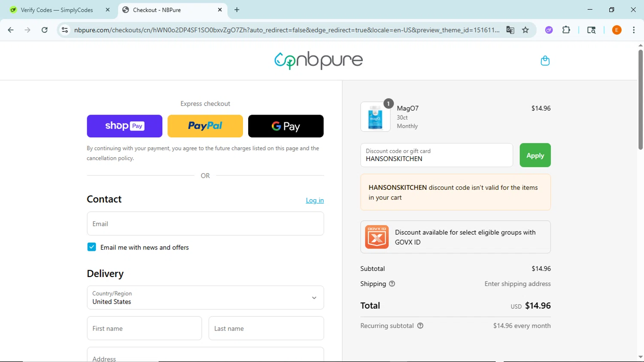Click the Total $14.96 amount
Screen dimensions: 644x362
click(x=538, y=306)
